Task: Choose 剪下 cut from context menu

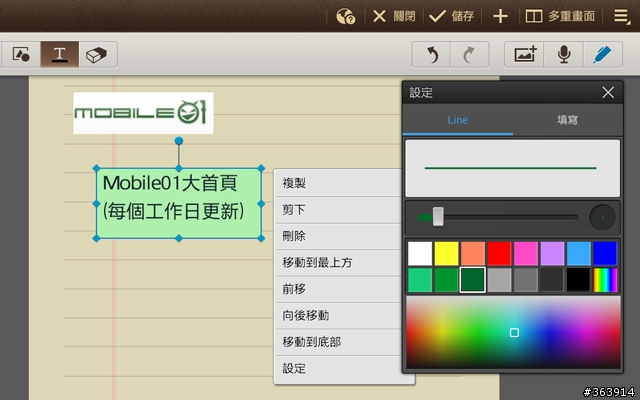Action: [339, 210]
